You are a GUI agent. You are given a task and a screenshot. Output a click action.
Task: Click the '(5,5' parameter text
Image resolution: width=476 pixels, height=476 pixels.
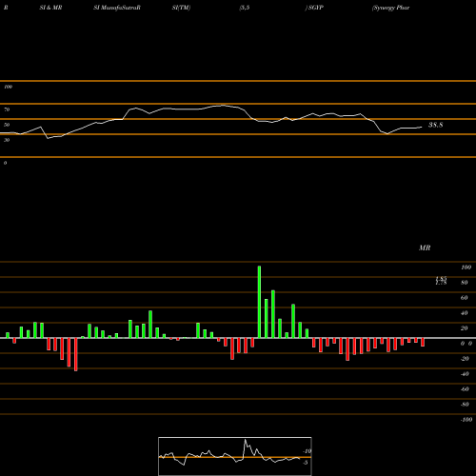pyautogui.click(x=245, y=8)
